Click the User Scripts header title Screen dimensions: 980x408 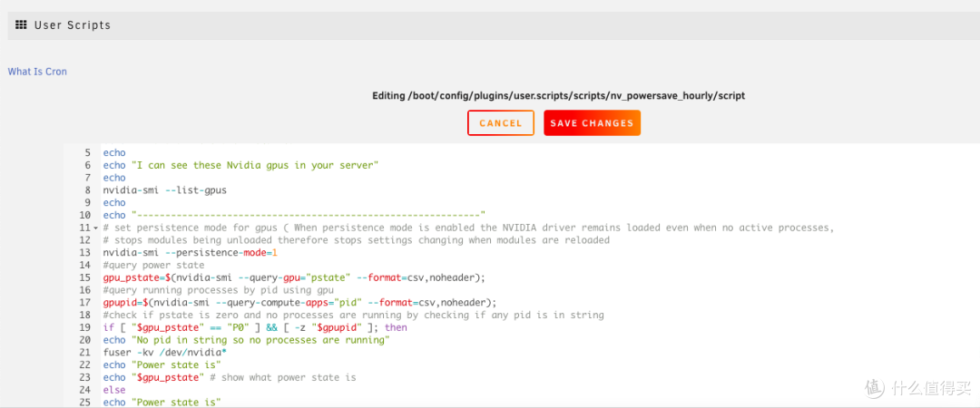pos(73,25)
